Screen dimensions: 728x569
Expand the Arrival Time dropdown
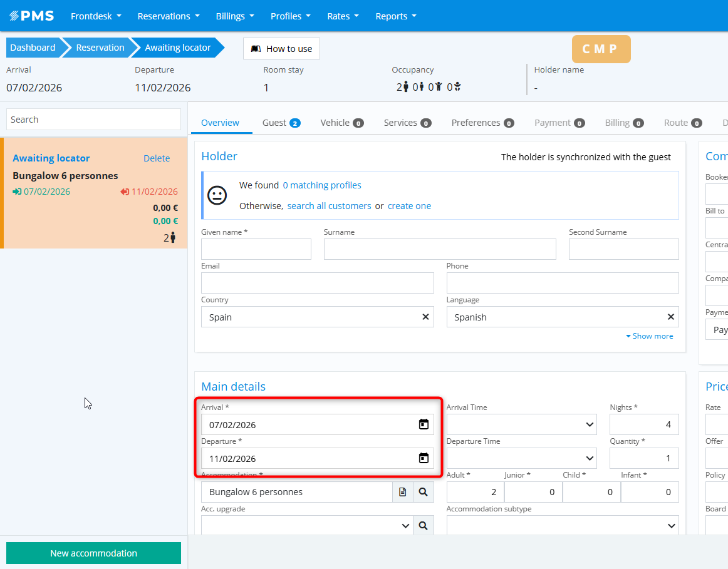(x=521, y=424)
